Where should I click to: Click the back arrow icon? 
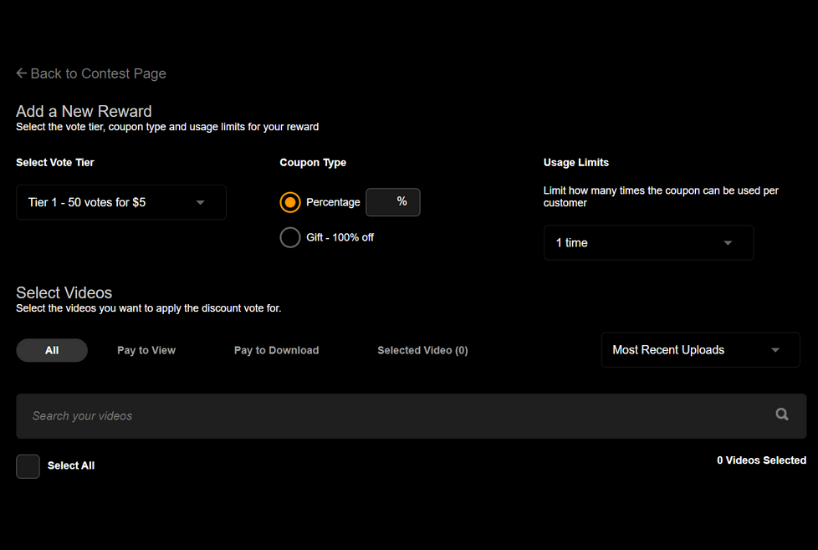21,73
